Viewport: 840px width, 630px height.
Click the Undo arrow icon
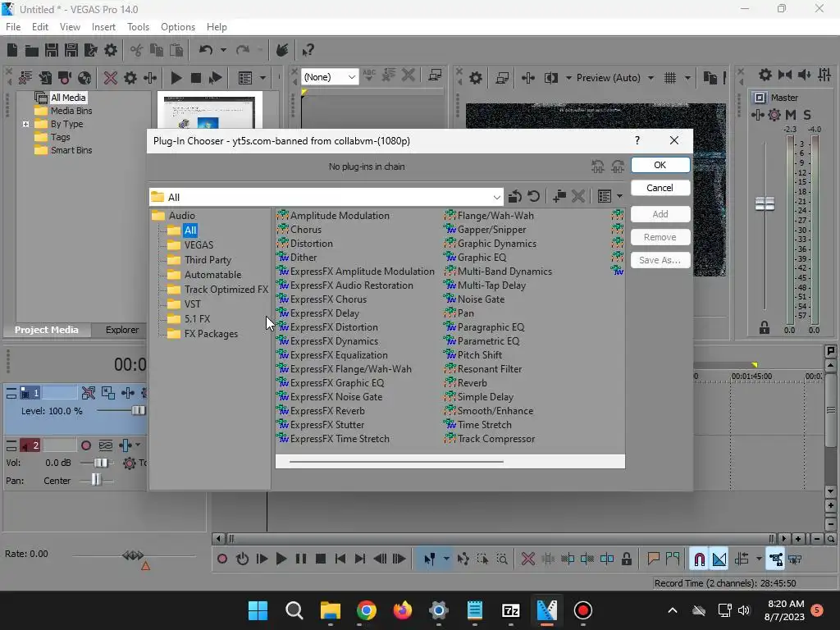click(206, 50)
